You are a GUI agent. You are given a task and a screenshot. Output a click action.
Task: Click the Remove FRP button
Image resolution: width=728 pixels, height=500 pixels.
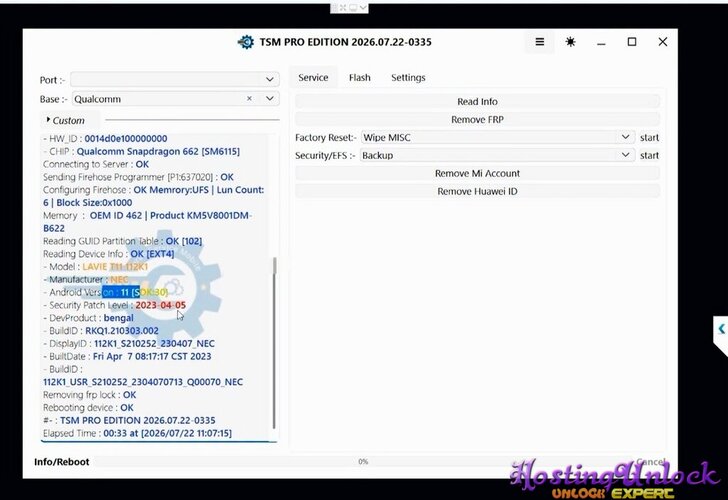point(477,119)
